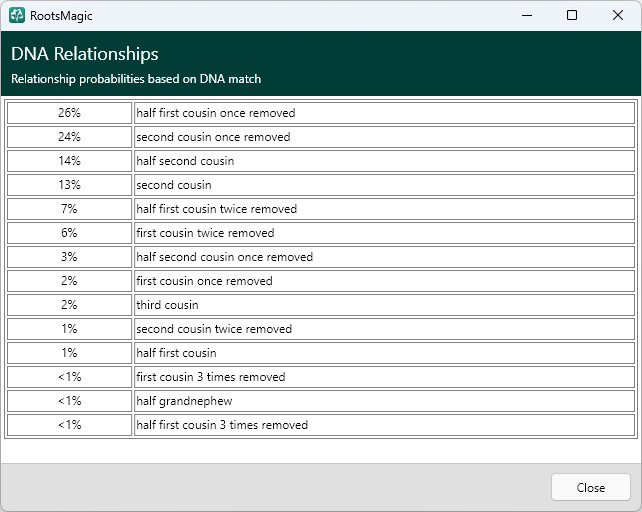Select 'half second cousin once removed' cell
Viewport: 642px width, 512px height.
coord(384,257)
